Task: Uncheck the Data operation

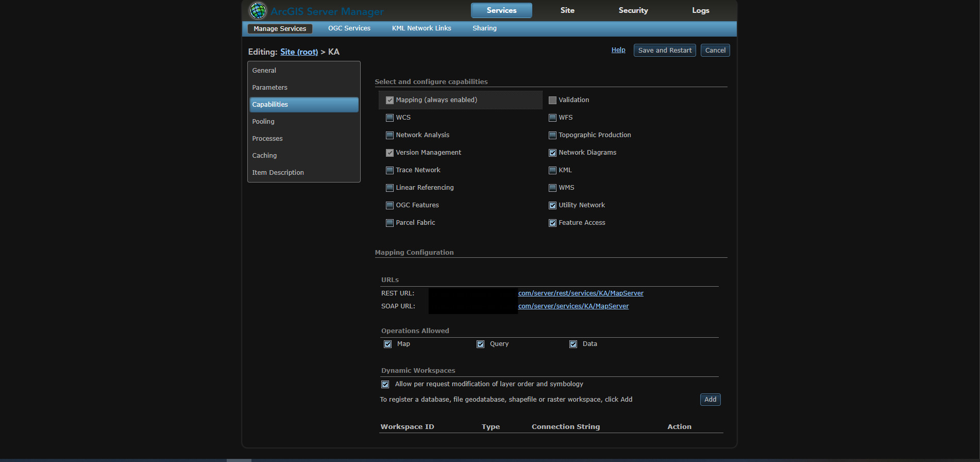Action: [x=573, y=344]
